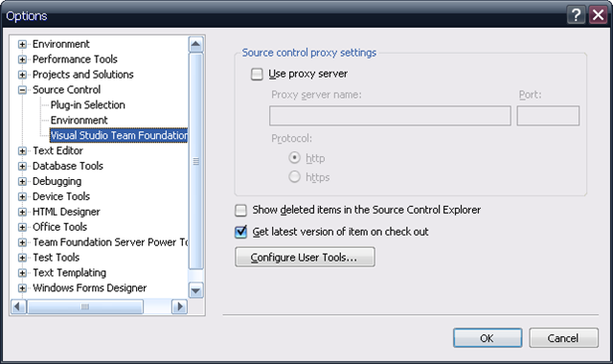Screen dimensions: 613x364
Task: Close the Options dialog window
Action: [598, 15]
